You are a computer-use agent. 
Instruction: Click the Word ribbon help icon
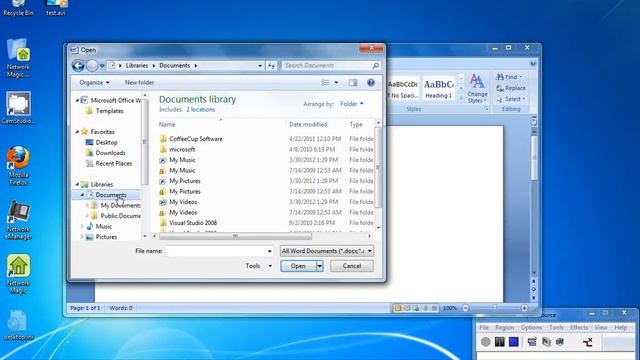pos(533,63)
